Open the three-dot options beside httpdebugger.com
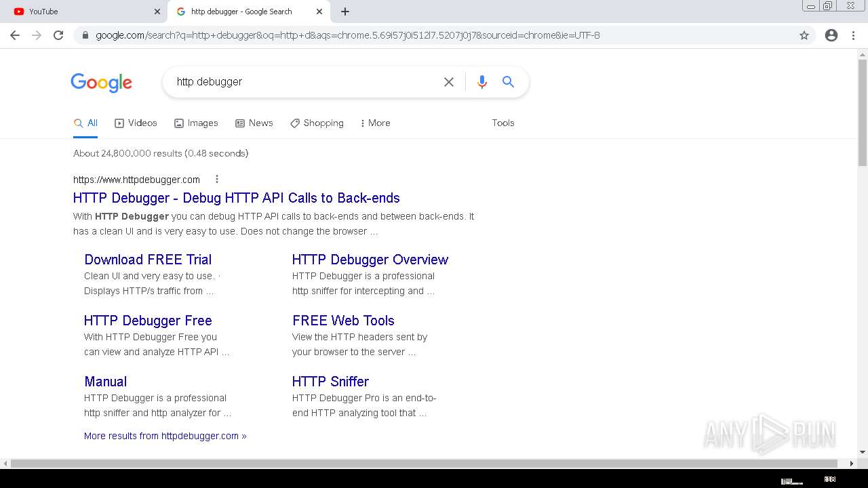This screenshot has width=868, height=488. [x=217, y=180]
